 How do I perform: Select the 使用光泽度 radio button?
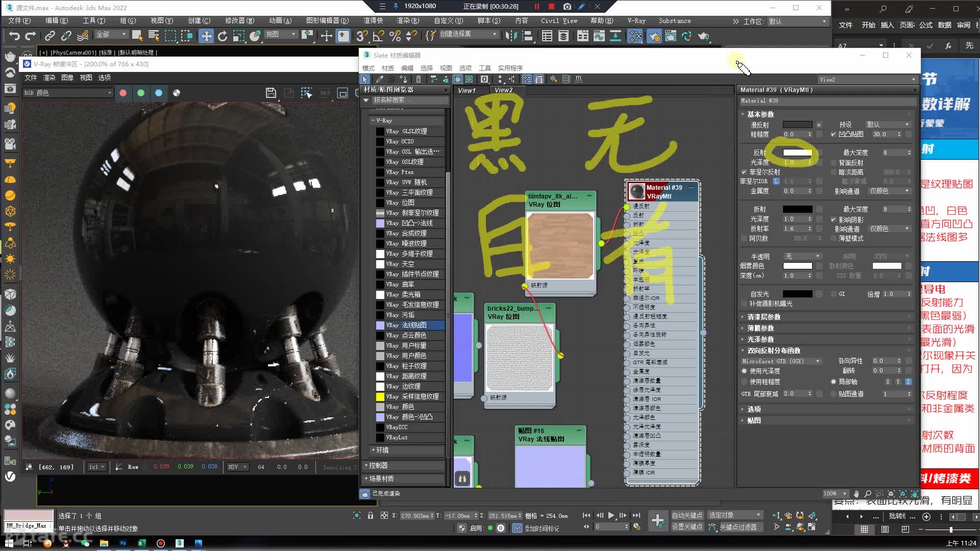pyautogui.click(x=744, y=371)
